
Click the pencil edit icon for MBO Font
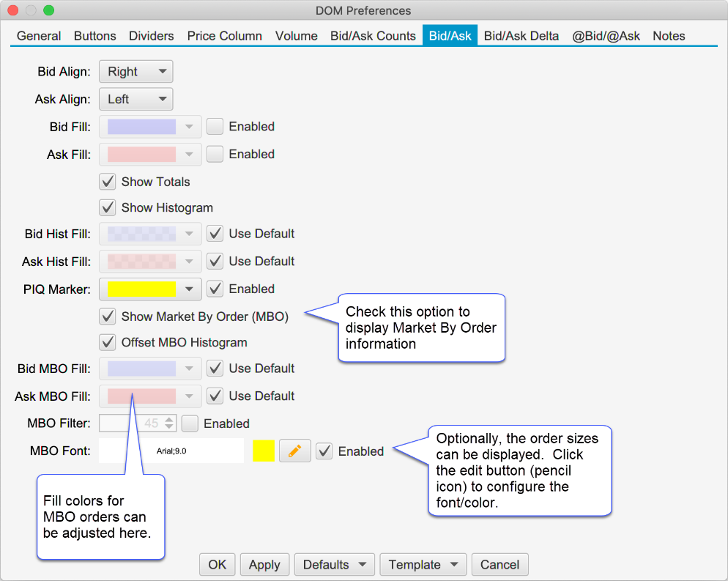pos(295,451)
